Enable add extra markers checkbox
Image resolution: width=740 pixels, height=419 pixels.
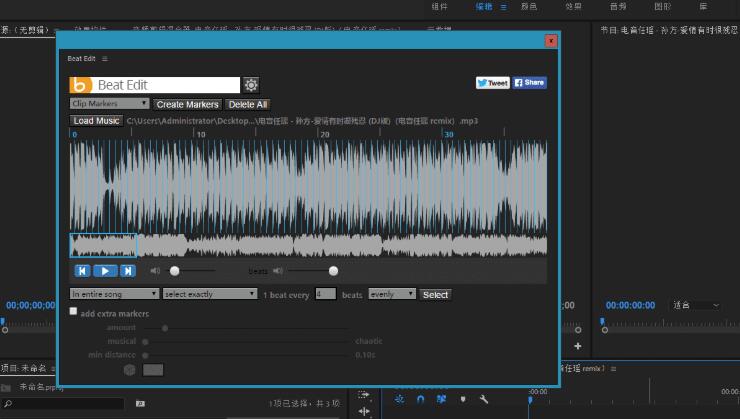coord(73,312)
